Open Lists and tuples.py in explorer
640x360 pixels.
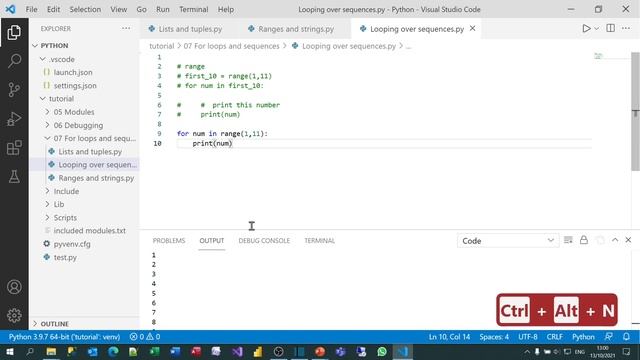(85, 151)
